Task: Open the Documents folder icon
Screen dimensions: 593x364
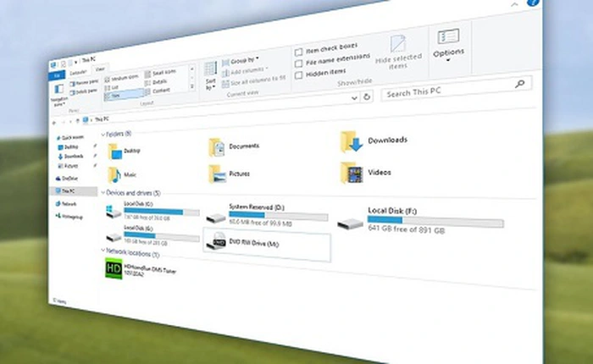Action: pos(217,147)
